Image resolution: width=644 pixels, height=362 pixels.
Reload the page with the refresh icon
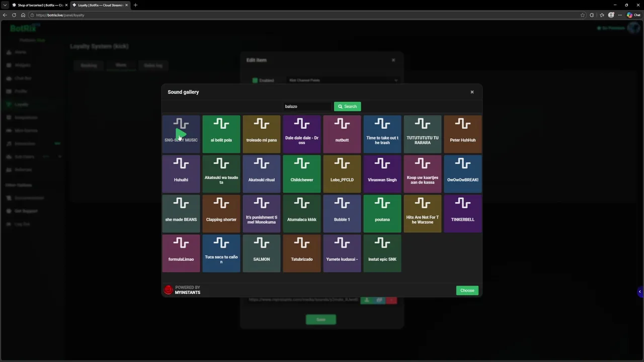[14, 15]
